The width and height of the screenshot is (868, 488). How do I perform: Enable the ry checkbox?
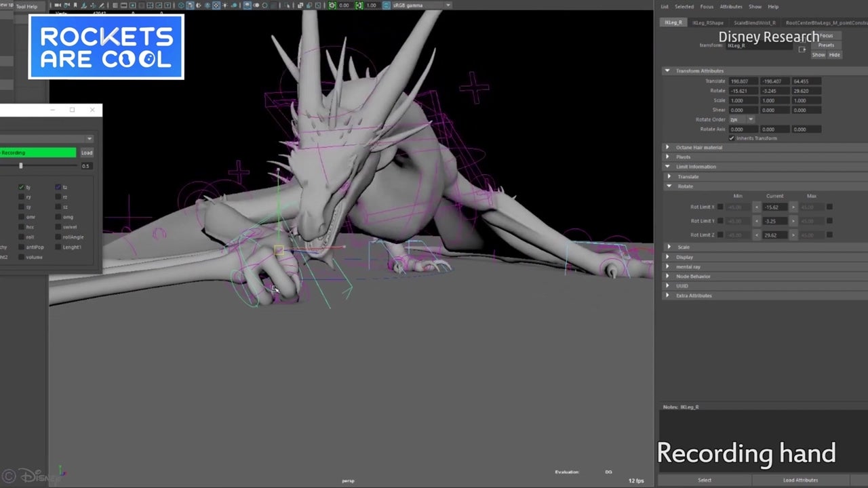click(21, 197)
